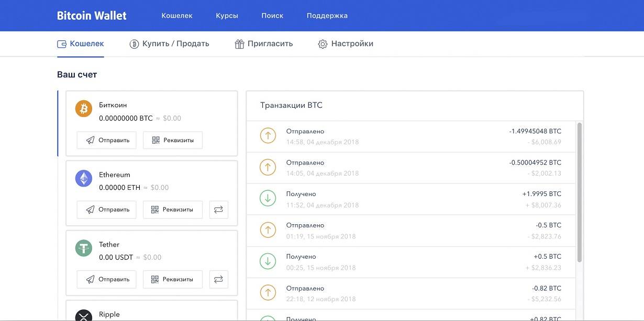Viewport: 644px width, 321px height.
Task: Open the Пригласить tab
Action: (x=264, y=44)
